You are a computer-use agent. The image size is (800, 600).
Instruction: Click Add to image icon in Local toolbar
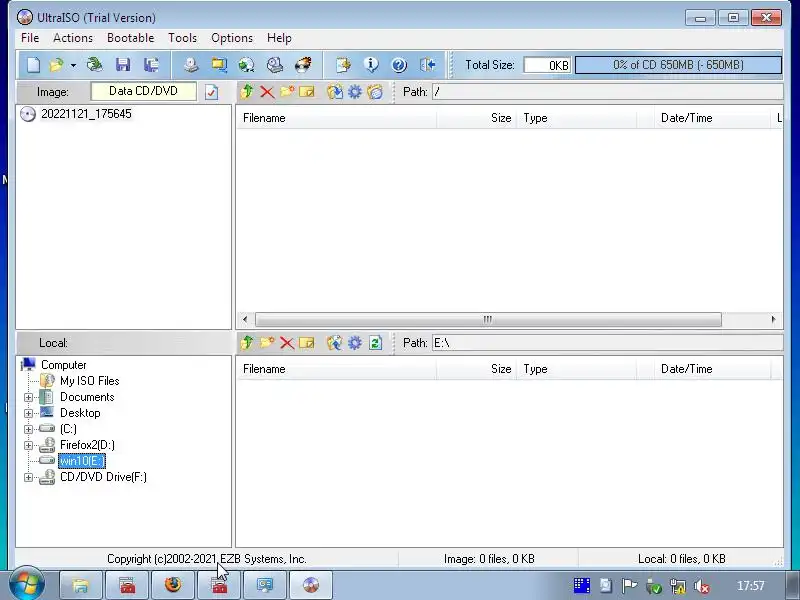pos(335,343)
